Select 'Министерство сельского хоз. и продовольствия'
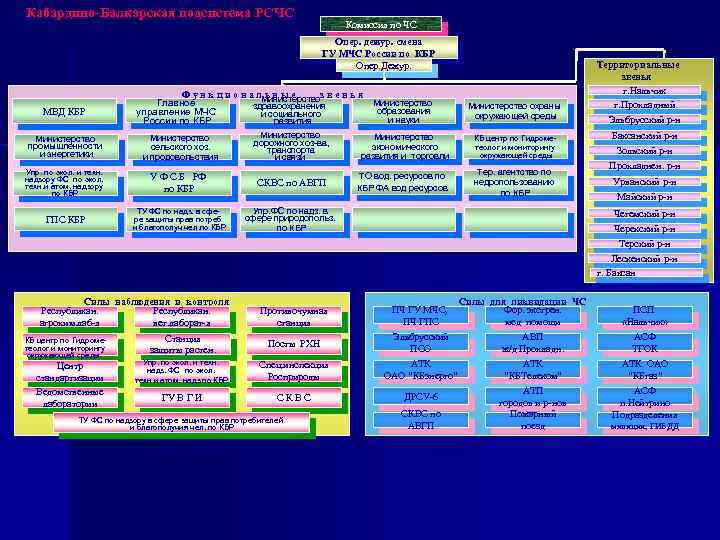Viewport: 720px width, 540px height. tap(180, 147)
